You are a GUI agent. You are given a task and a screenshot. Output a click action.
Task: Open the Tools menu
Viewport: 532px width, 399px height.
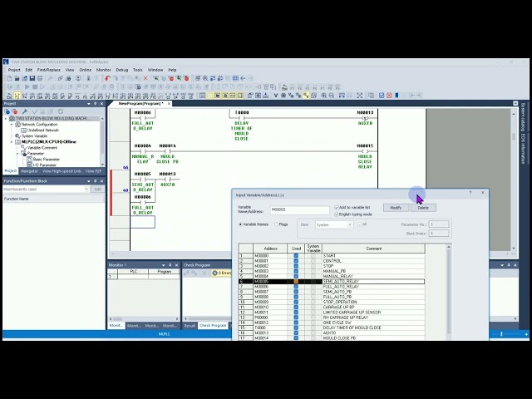137,70
